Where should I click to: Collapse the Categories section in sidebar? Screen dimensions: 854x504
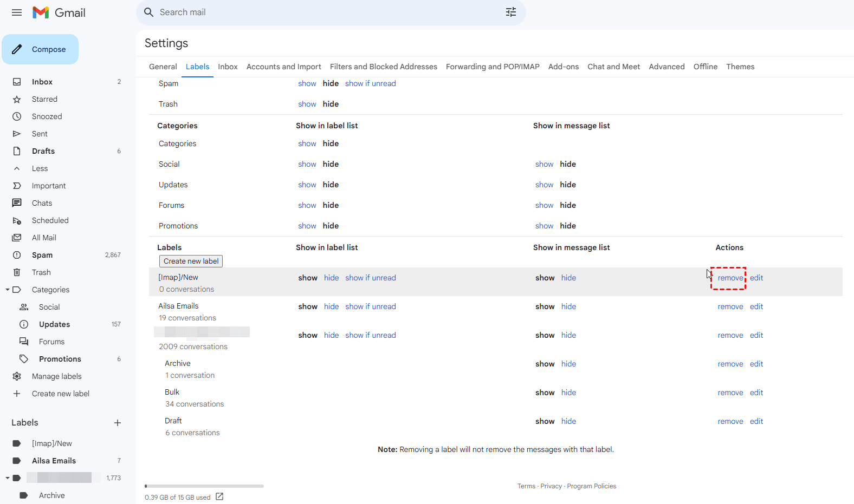pos(8,290)
